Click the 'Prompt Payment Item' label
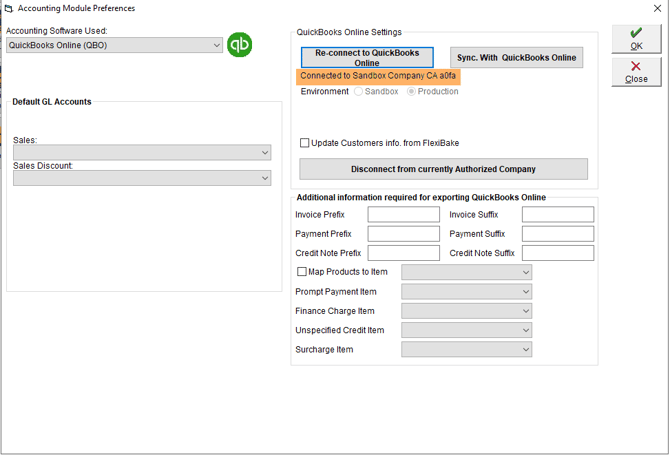This screenshot has width=670, height=455. [336, 292]
